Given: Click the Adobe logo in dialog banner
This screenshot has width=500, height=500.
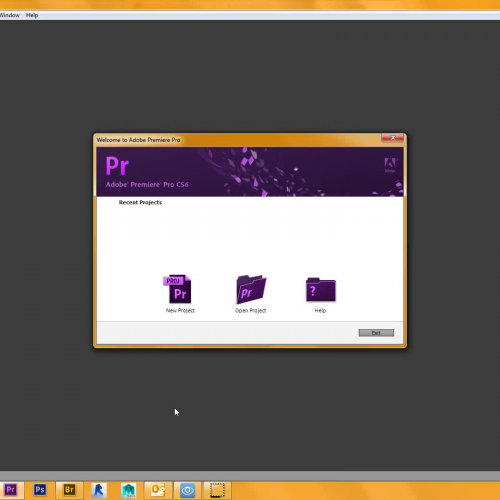Looking at the screenshot, I should [x=390, y=165].
